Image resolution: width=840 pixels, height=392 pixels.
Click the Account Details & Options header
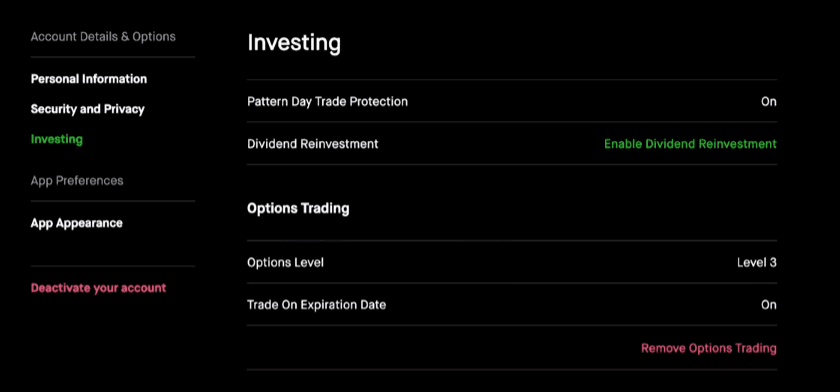[x=103, y=37]
